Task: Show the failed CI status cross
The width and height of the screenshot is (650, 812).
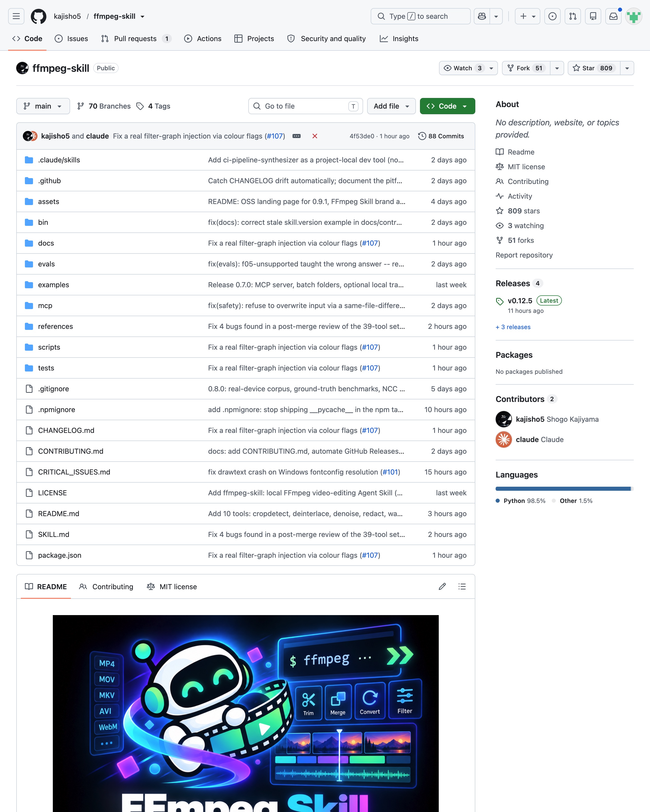Action: (315, 136)
